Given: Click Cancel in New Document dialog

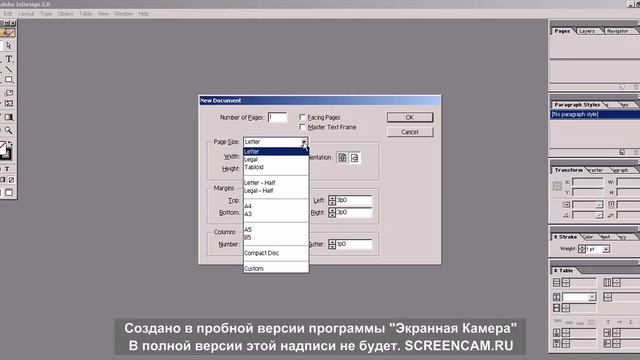Looking at the screenshot, I should [x=410, y=132].
